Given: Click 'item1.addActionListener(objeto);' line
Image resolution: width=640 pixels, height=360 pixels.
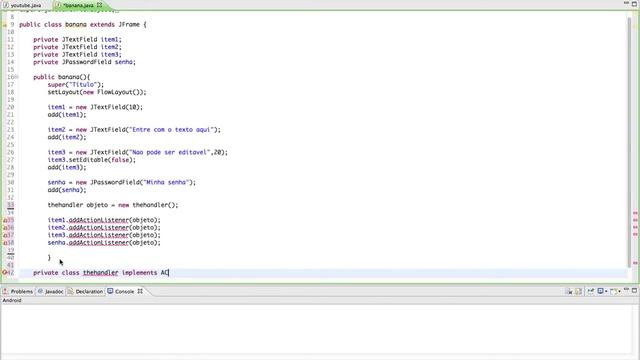Looking at the screenshot, I should pyautogui.click(x=104, y=220).
